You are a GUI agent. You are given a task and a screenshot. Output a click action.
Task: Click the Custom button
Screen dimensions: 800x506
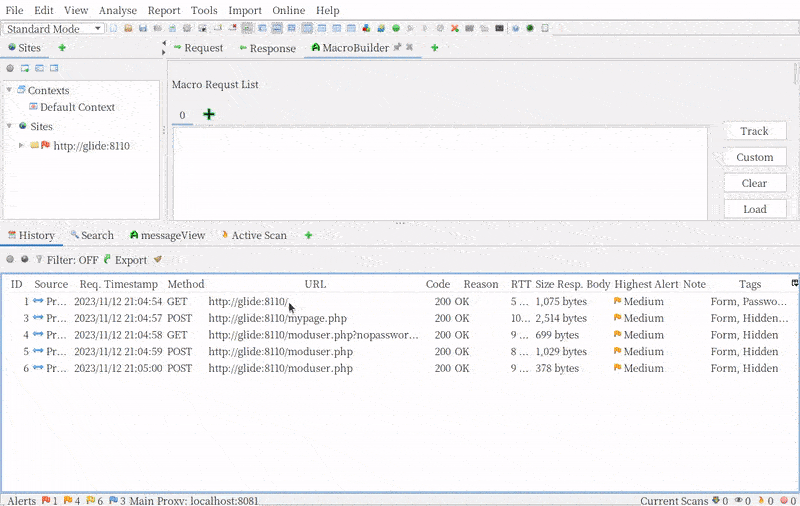coord(755,157)
